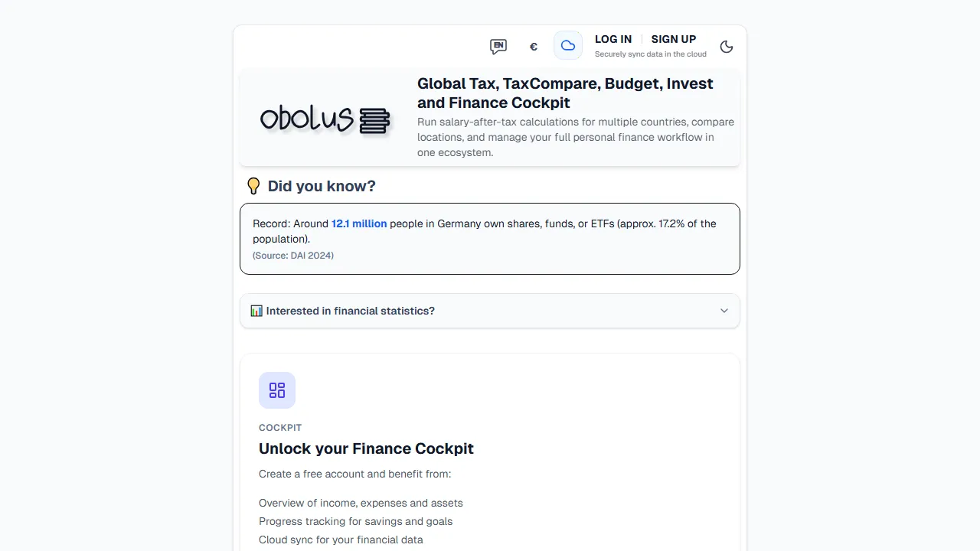Click the Euro currency icon
The height and width of the screenshot is (551, 980).
click(x=534, y=47)
